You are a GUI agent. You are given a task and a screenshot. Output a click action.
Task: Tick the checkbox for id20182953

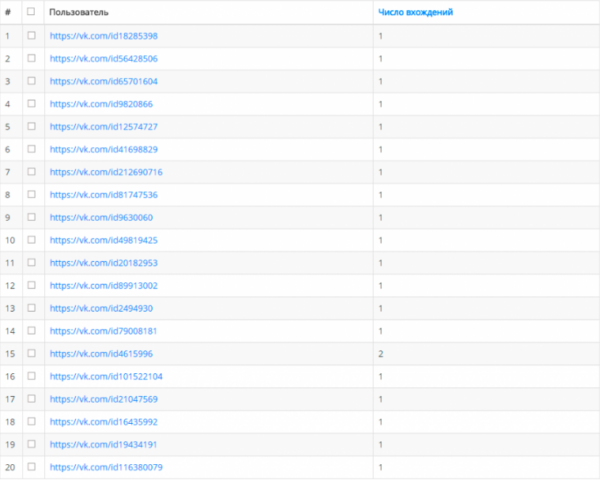(x=31, y=263)
